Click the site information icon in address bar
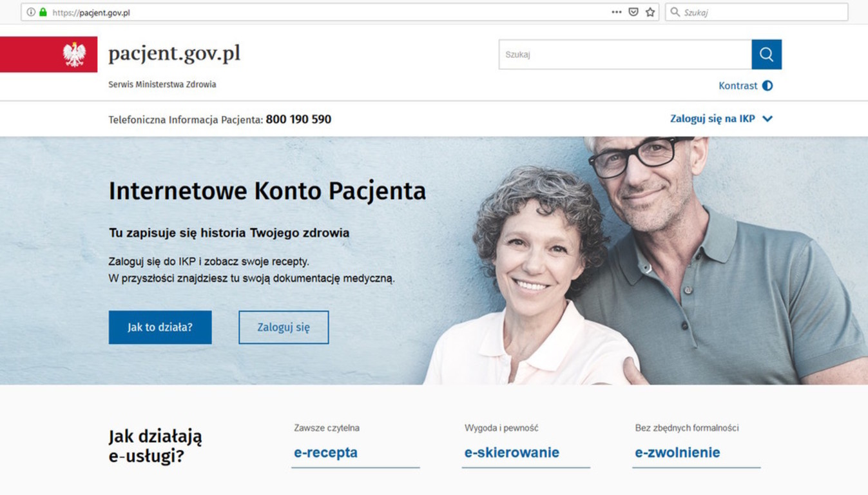Viewport: 868px width, 495px height. click(x=31, y=12)
